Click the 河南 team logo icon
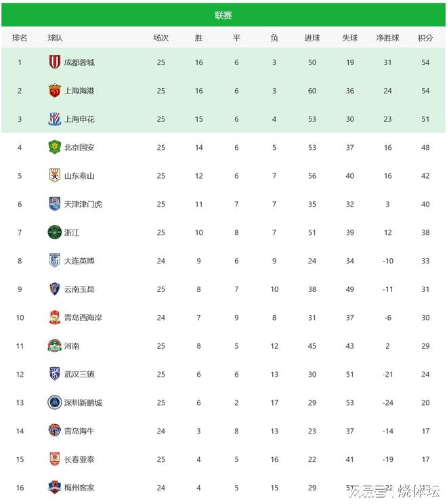 click(x=54, y=345)
